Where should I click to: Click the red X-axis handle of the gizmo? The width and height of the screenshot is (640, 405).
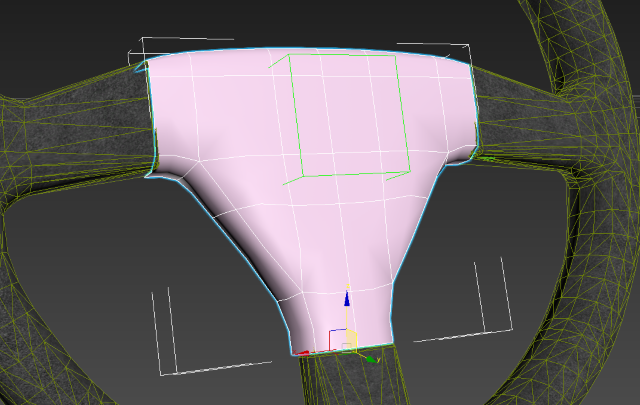(x=303, y=353)
